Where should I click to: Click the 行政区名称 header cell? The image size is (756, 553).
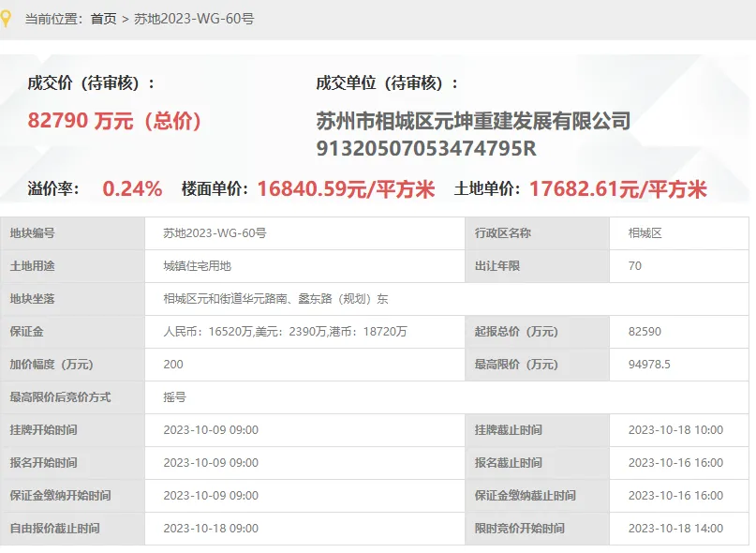point(537,233)
